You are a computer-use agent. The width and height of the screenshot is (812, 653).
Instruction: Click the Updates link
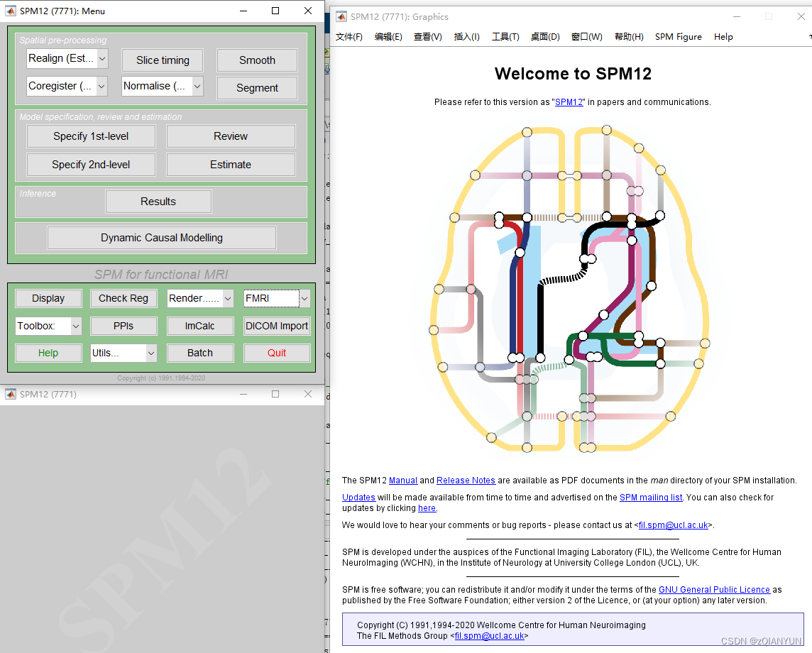pyautogui.click(x=358, y=498)
